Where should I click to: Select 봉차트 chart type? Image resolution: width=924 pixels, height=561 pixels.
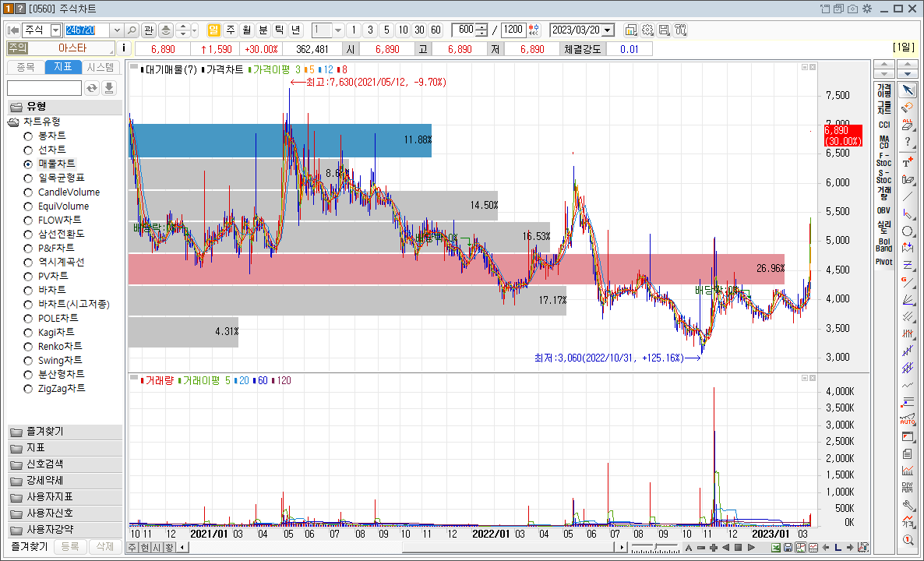(28, 136)
